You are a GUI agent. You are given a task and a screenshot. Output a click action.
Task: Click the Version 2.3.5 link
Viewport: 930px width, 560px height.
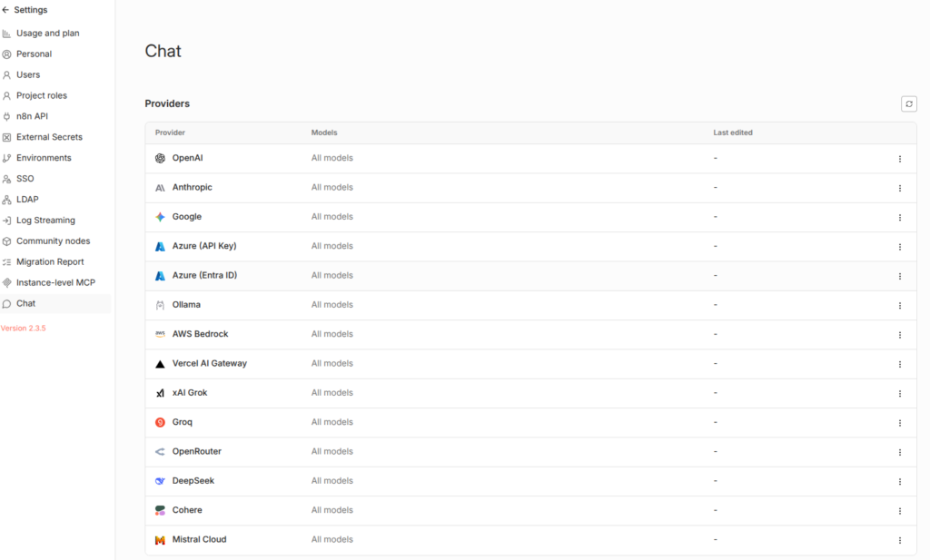tap(24, 328)
